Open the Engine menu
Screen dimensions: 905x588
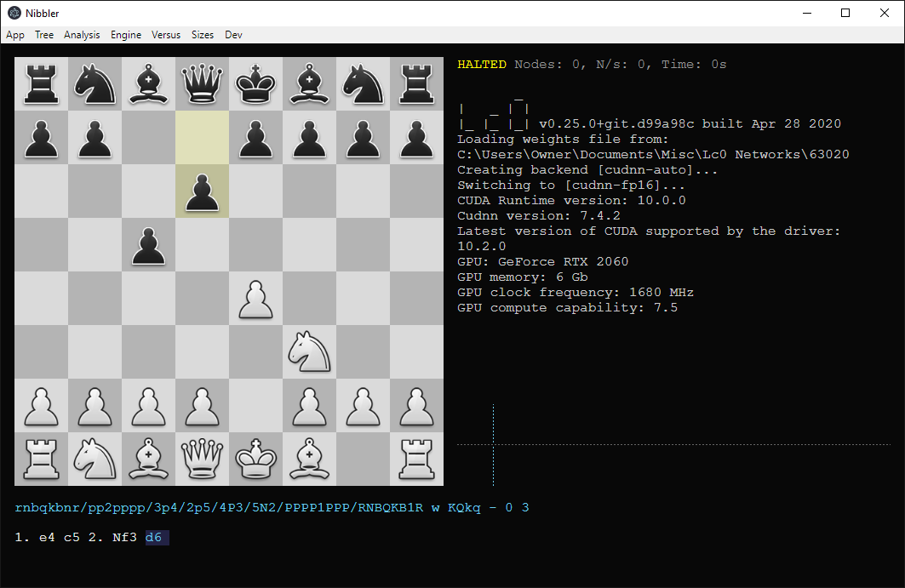(125, 35)
